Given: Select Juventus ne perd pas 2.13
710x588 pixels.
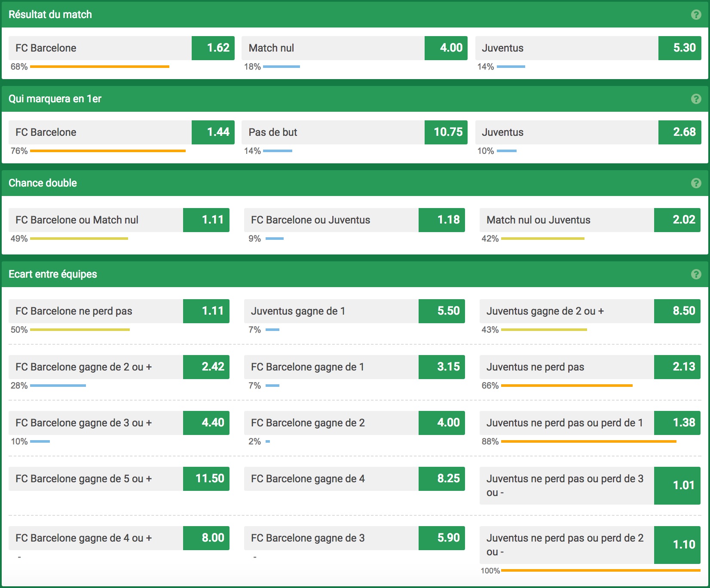Looking at the screenshot, I should coord(590,367).
